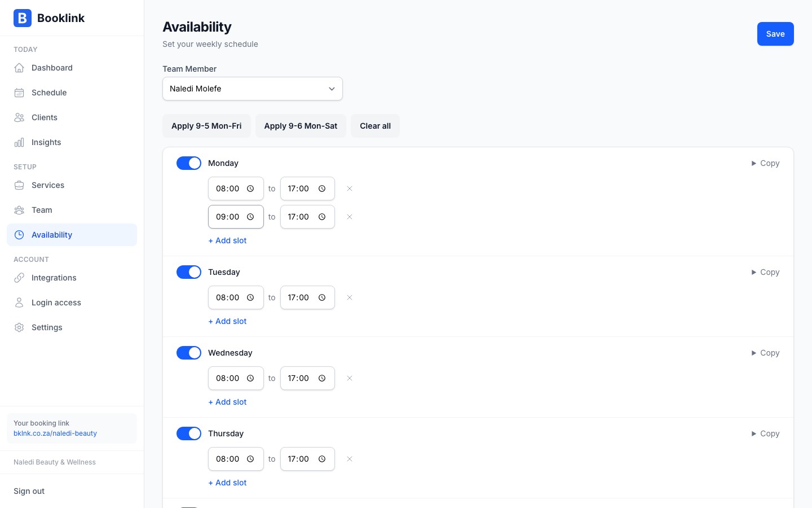Open clock picker on Monday second slot end time
Image resolution: width=812 pixels, height=508 pixels.
click(x=322, y=217)
